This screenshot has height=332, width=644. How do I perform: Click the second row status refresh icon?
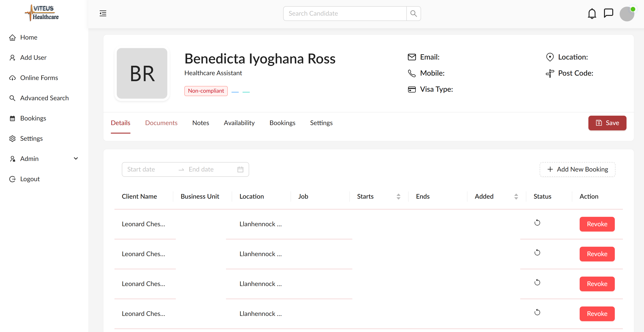click(537, 252)
